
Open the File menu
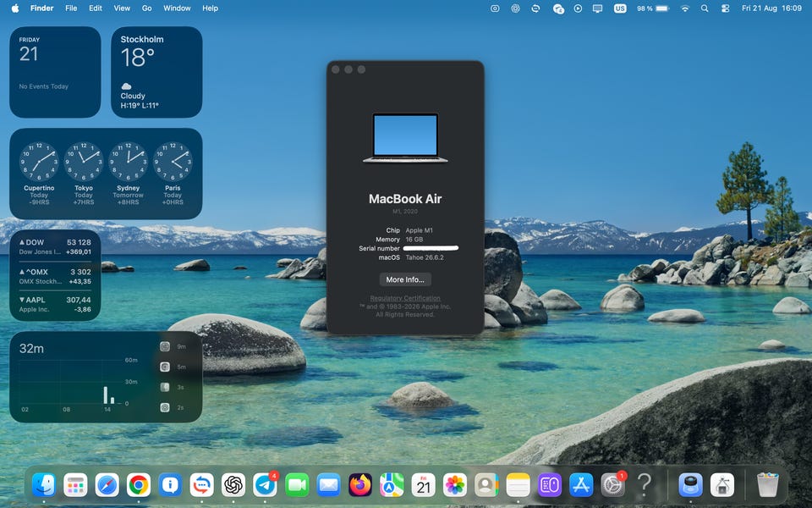click(71, 8)
